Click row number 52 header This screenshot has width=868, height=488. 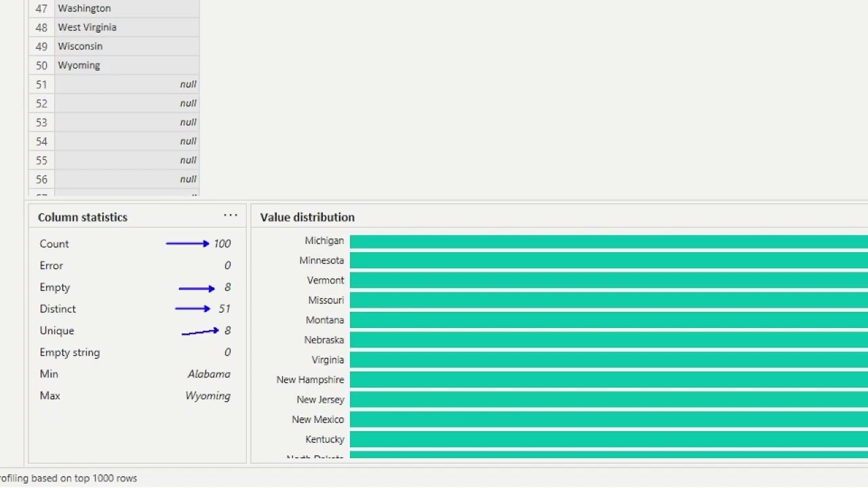(41, 103)
